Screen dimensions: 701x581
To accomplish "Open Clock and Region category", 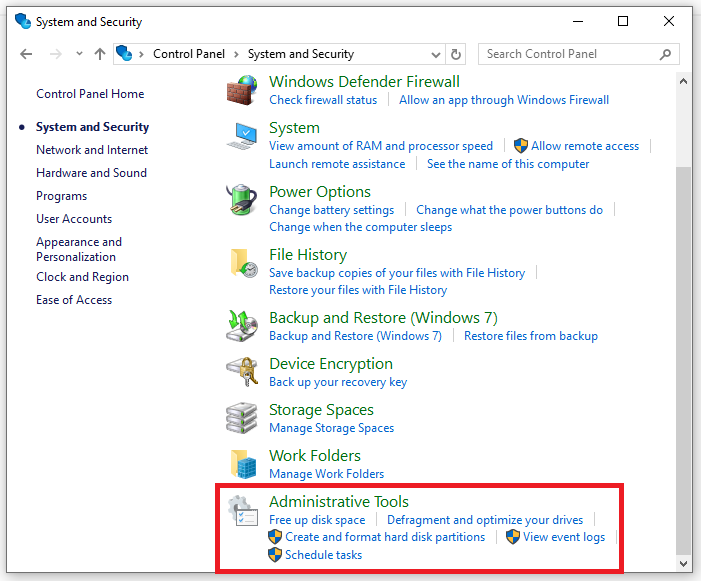I will pyautogui.click(x=83, y=277).
